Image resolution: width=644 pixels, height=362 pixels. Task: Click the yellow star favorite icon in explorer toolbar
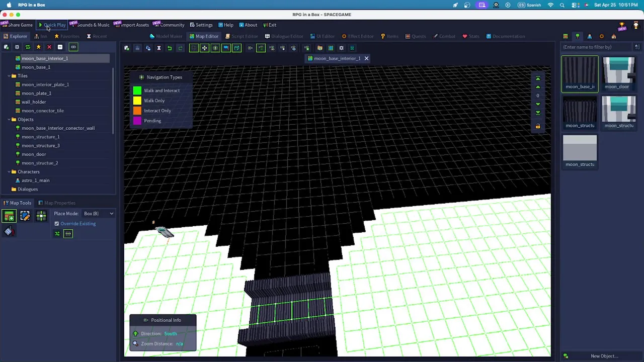coord(38,47)
